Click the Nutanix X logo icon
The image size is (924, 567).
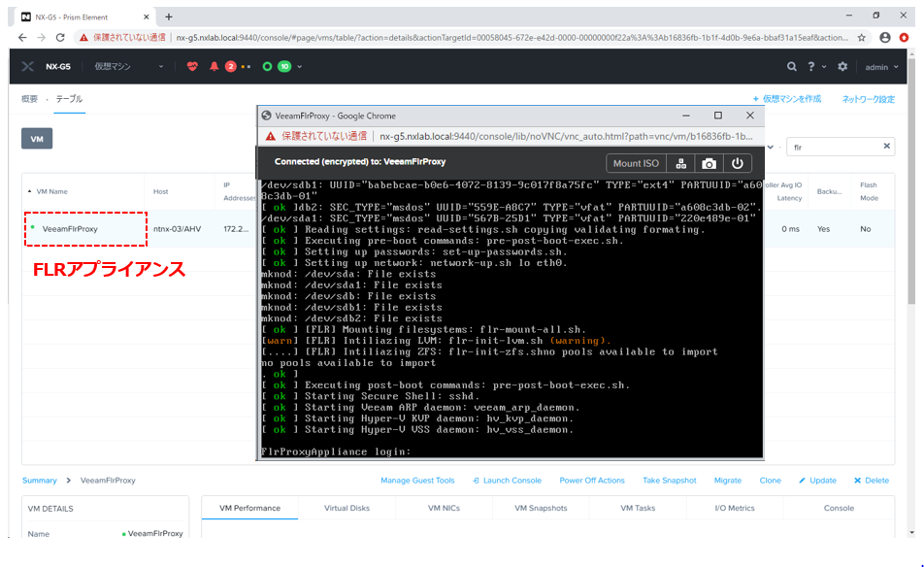click(x=28, y=67)
